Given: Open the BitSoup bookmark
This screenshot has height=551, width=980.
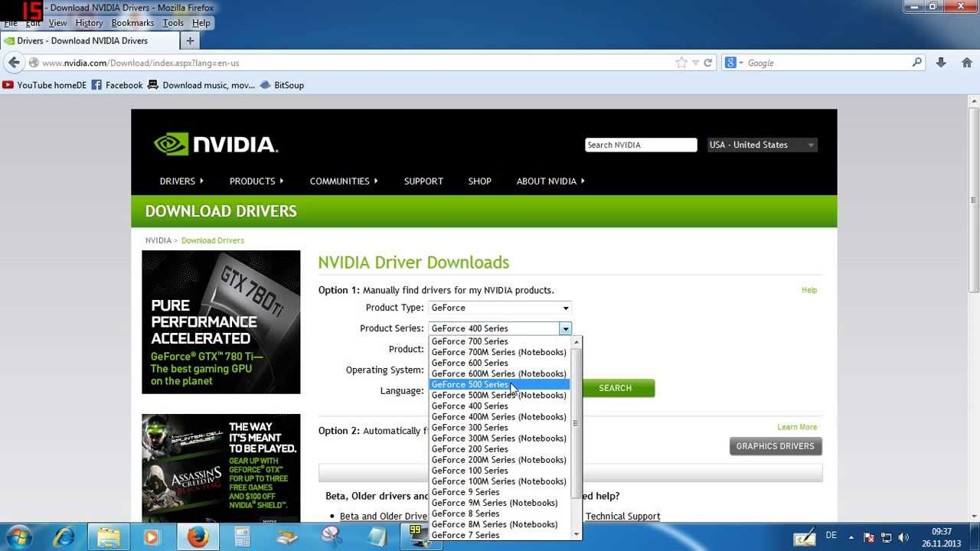Looking at the screenshot, I should 282,85.
